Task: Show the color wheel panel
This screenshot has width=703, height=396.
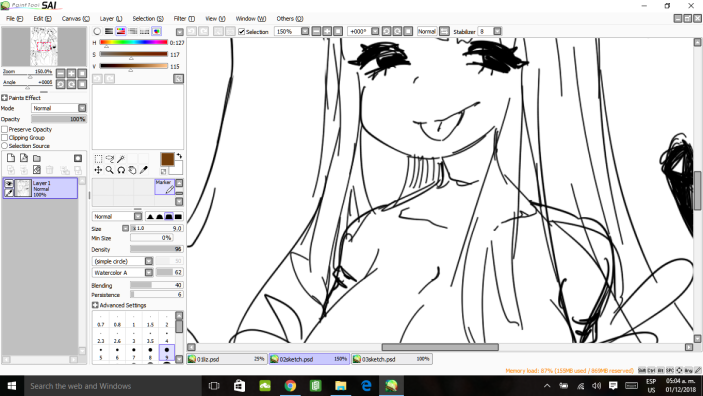Action: point(97,31)
